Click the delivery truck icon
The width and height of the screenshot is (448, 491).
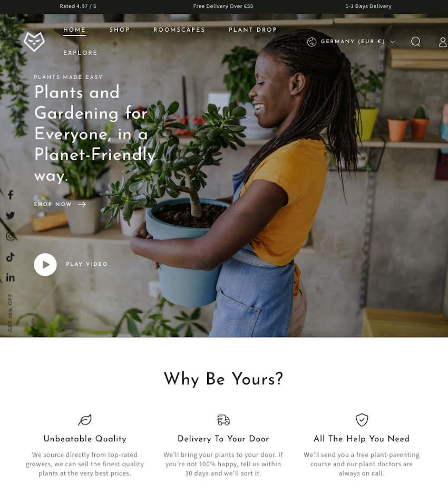pyautogui.click(x=223, y=420)
